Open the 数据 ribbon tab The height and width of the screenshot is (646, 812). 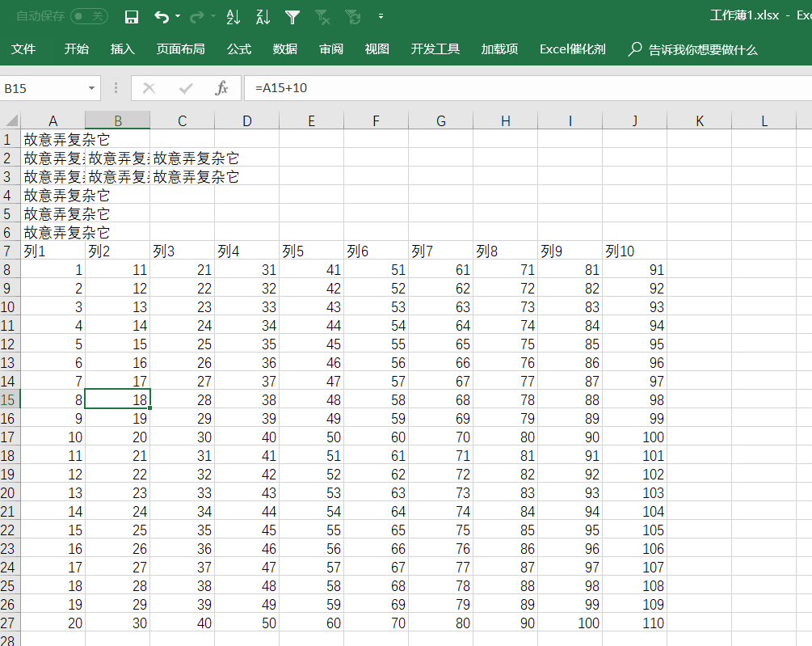285,49
